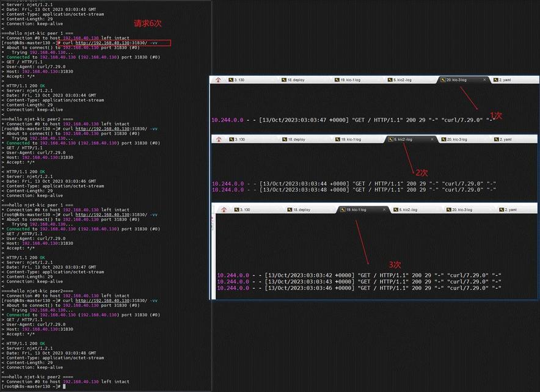This screenshot has height=392, width=540.
Task: Click the home icon in the kic-3log terminal tab bar
Action: (x=218, y=80)
